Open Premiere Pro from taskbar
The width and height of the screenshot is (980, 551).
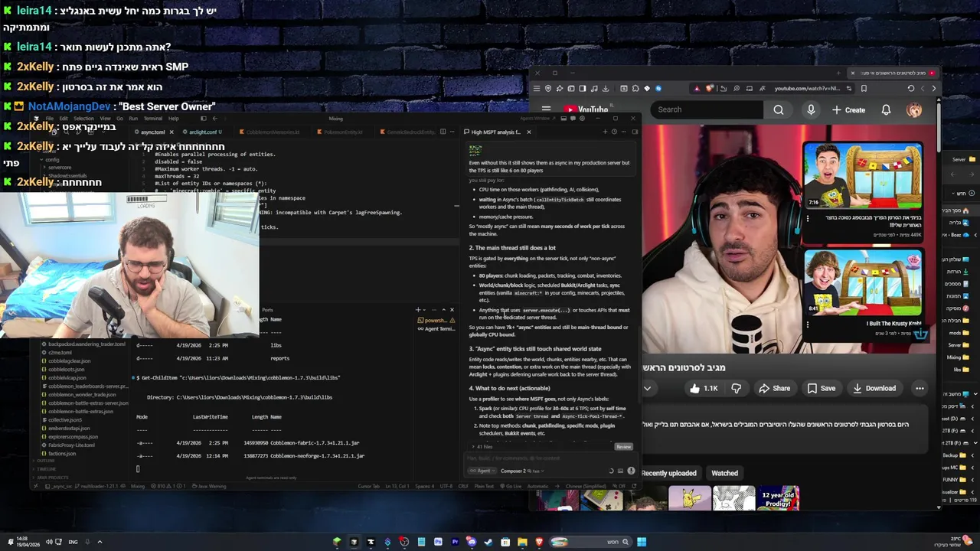(x=455, y=542)
